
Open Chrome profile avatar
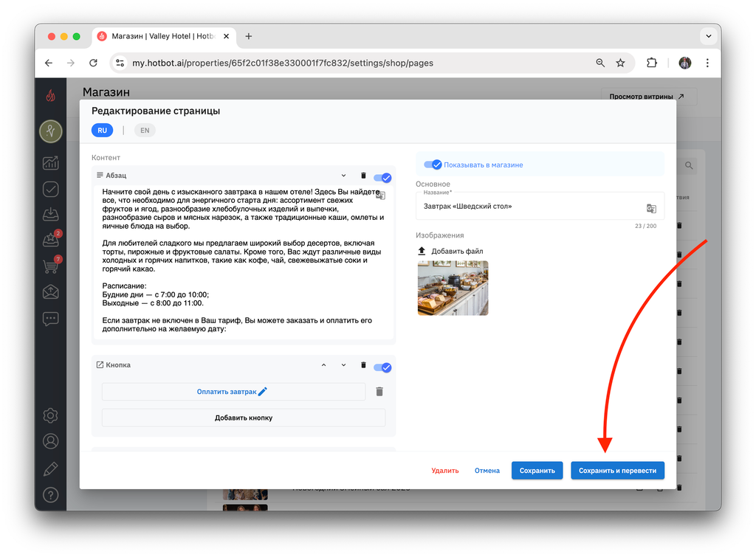click(x=684, y=63)
